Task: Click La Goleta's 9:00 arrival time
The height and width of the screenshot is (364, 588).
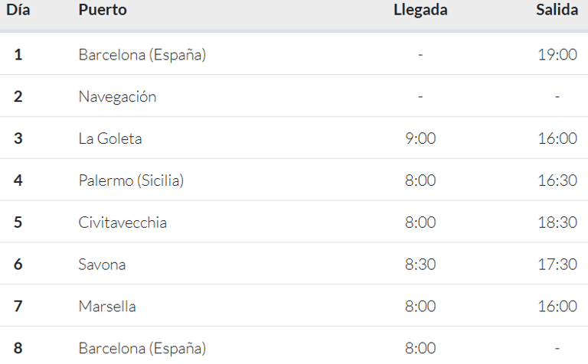Action: tap(420, 138)
